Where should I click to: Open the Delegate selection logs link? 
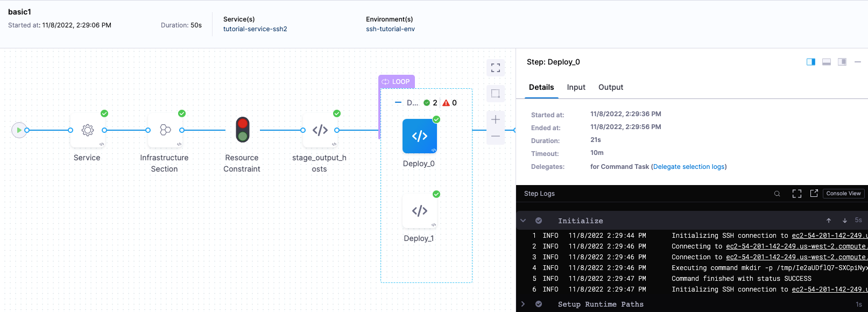click(689, 167)
